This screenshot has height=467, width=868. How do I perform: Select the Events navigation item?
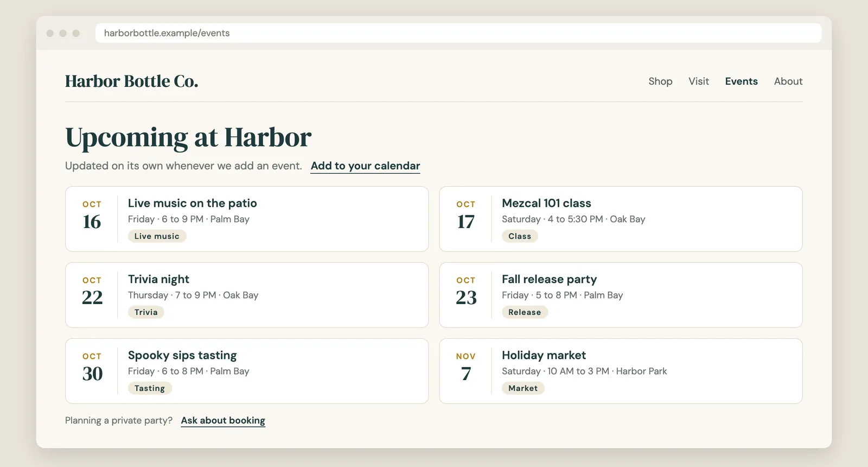pyautogui.click(x=741, y=81)
